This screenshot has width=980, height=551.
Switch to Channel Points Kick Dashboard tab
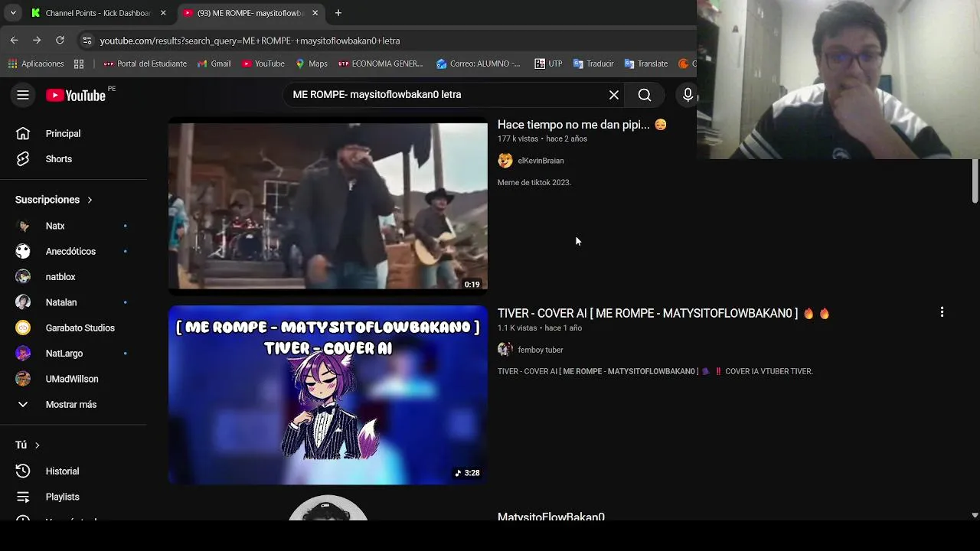[98, 13]
